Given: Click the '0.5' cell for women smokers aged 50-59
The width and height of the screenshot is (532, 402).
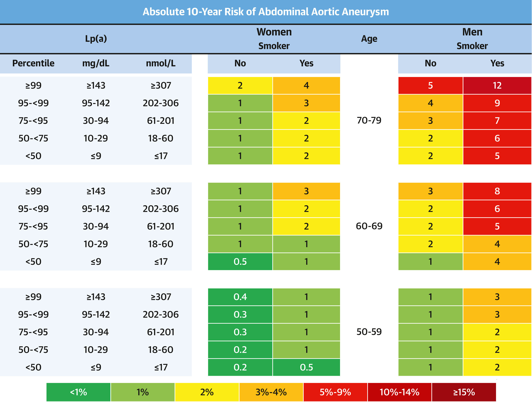Looking at the screenshot, I should pos(306,367).
